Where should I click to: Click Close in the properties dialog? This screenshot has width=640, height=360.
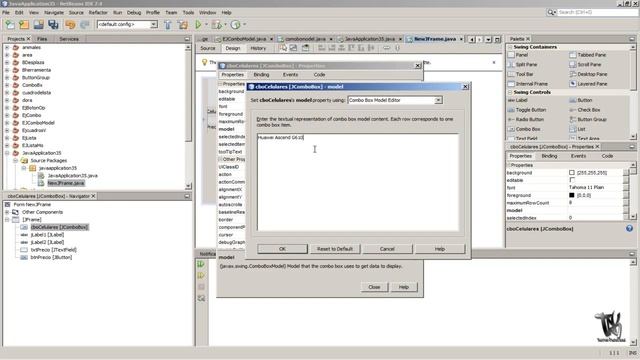(374, 287)
